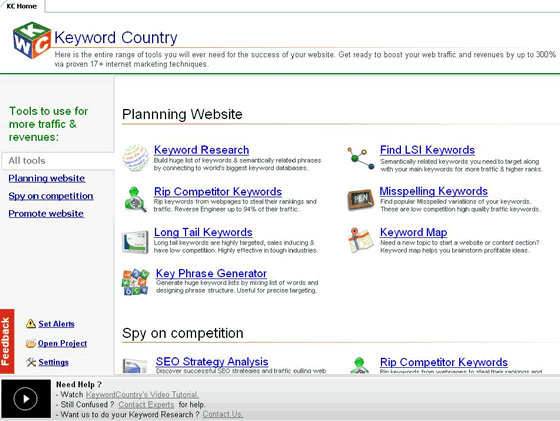Screen dimensions: 560x421
Task: Click the Set Alerts link
Action: (x=56, y=324)
